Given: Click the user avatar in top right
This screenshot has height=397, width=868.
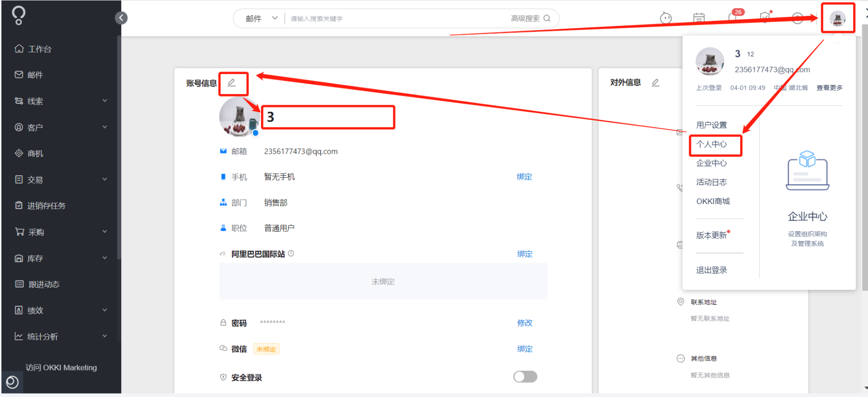Looking at the screenshot, I should [837, 19].
